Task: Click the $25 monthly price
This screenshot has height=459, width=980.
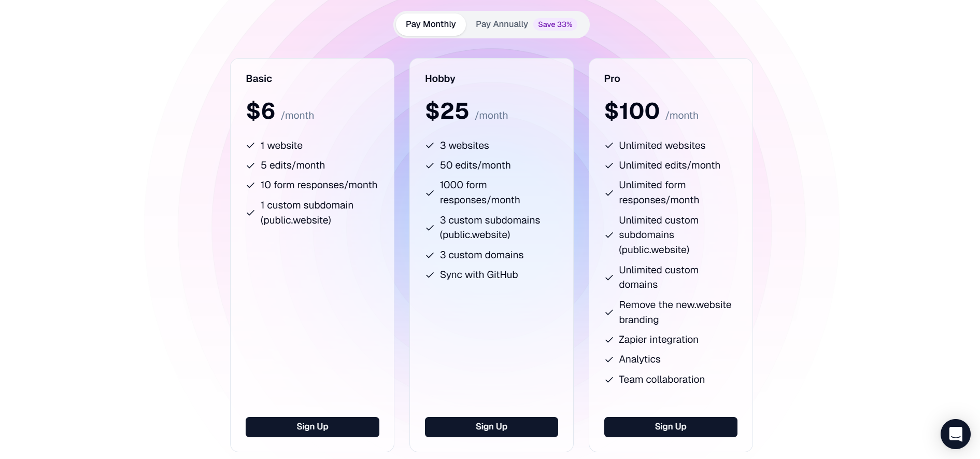Action: coord(447,110)
